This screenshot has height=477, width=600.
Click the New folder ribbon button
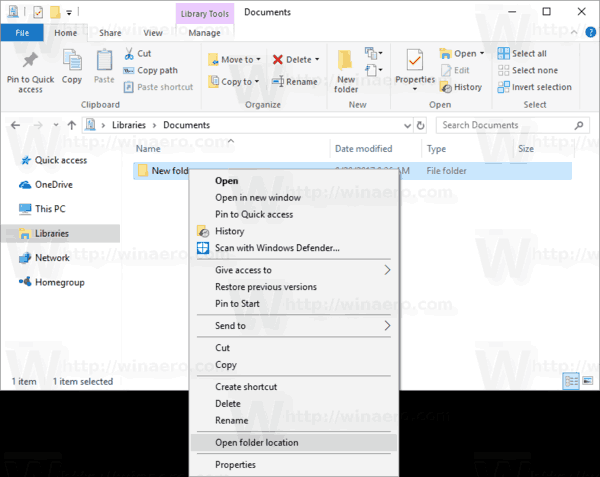click(x=346, y=72)
